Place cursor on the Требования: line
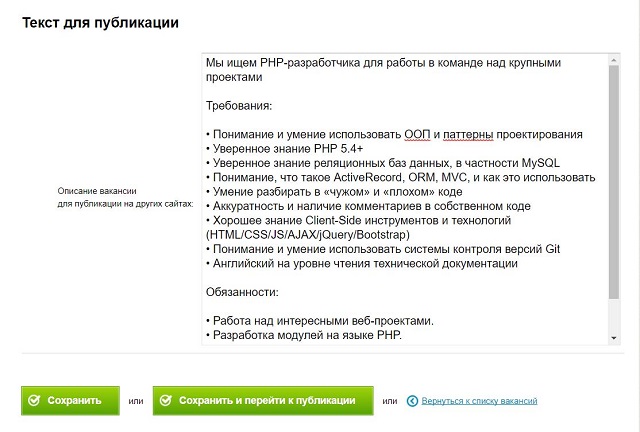The image size is (640, 432). 239,105
